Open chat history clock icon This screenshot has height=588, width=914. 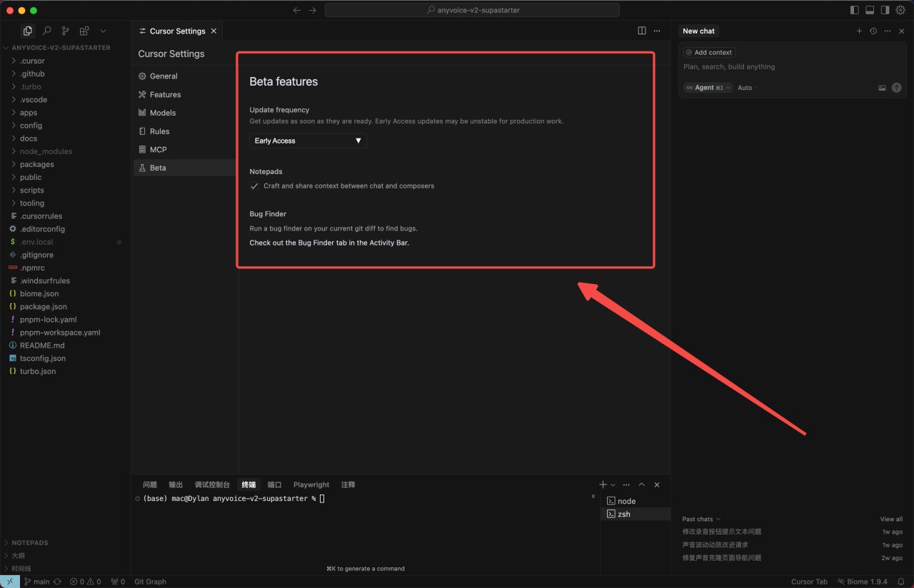(873, 31)
